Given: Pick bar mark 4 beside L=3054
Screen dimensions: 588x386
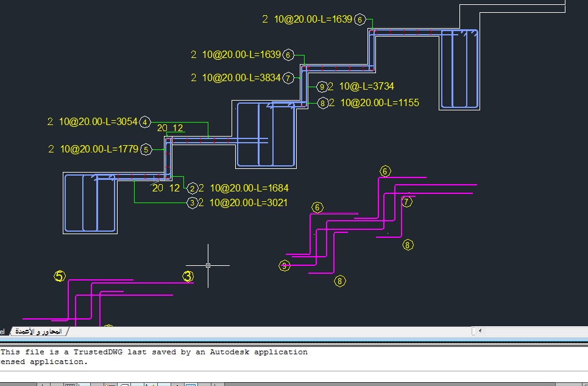Looking at the screenshot, I should (x=145, y=123).
